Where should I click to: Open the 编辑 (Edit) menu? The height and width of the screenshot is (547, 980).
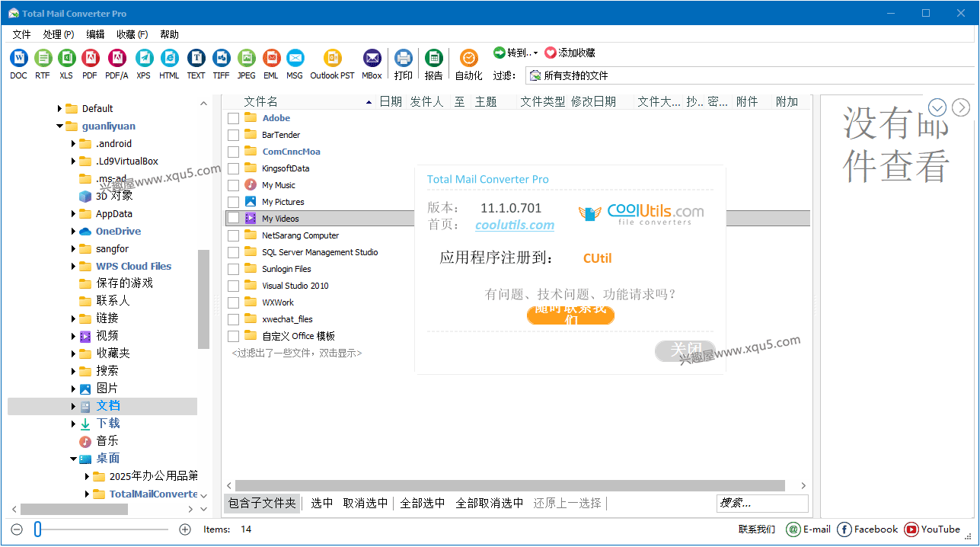[95, 34]
